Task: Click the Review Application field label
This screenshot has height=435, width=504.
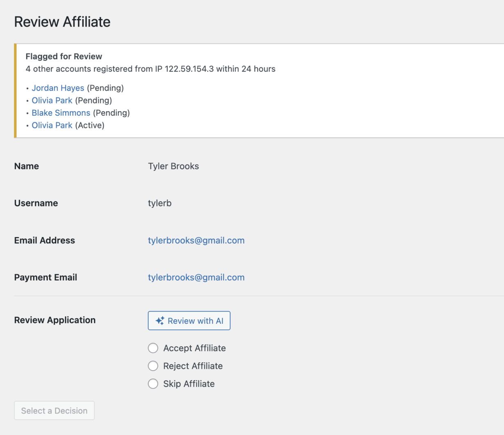Action: (55, 320)
